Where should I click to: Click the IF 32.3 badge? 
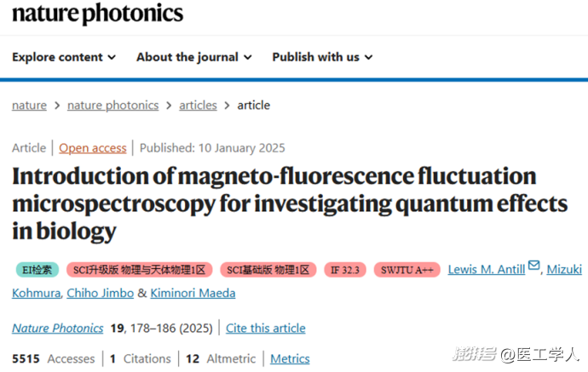click(x=345, y=270)
